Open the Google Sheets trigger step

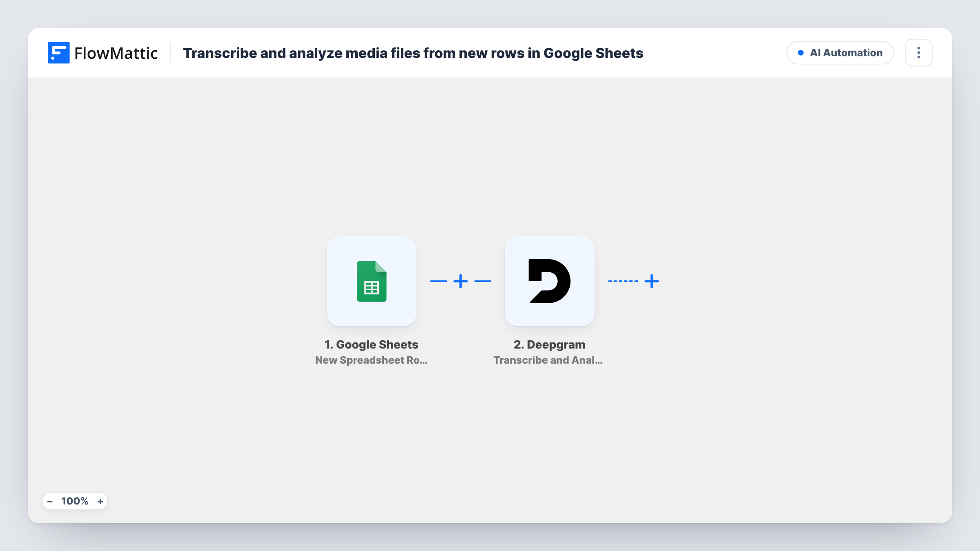(x=372, y=281)
